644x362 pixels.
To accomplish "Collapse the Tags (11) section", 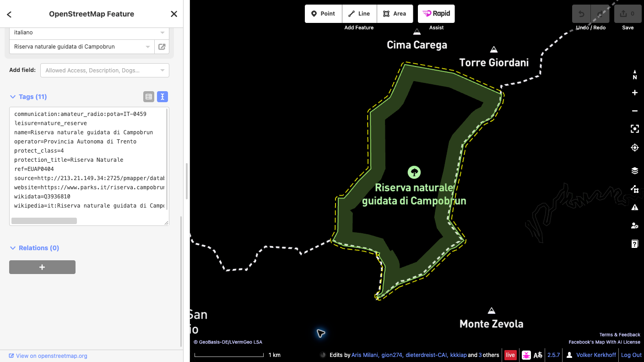I will (x=28, y=97).
